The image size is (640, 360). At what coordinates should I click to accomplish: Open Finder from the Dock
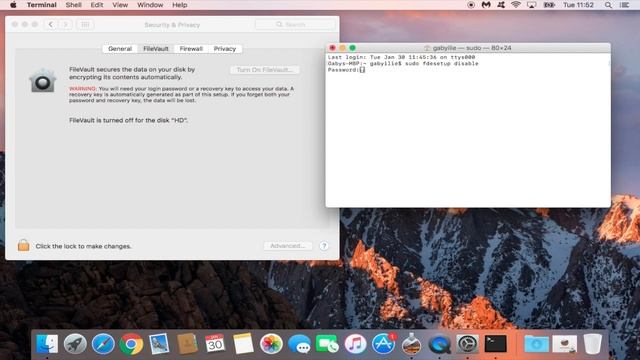[47, 344]
